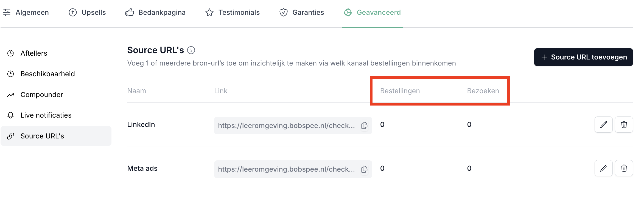Viewport: 644px width, 199px height.
Task: Edit the LinkedIn source URL
Action: pos(603,125)
